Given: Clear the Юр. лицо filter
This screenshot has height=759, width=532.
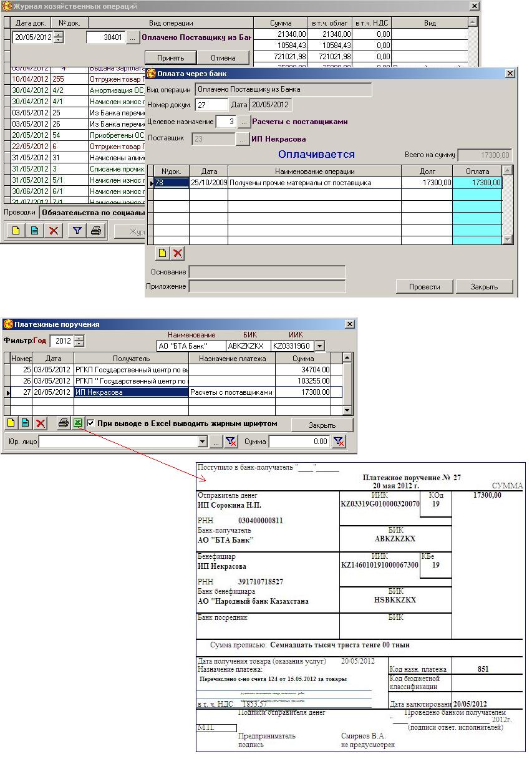Looking at the screenshot, I should click(231, 442).
